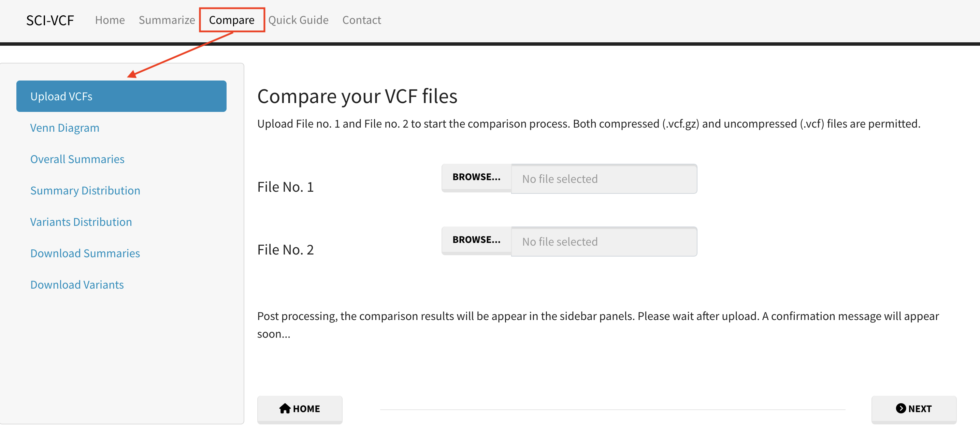Click the arrow icon on Next button

[900, 408]
